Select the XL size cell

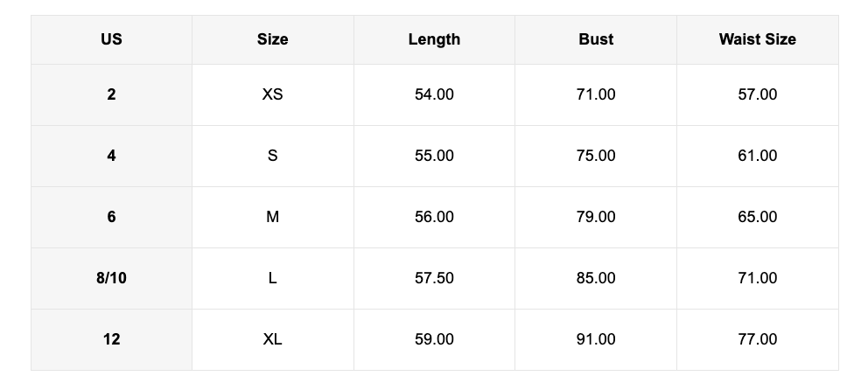[272, 339]
